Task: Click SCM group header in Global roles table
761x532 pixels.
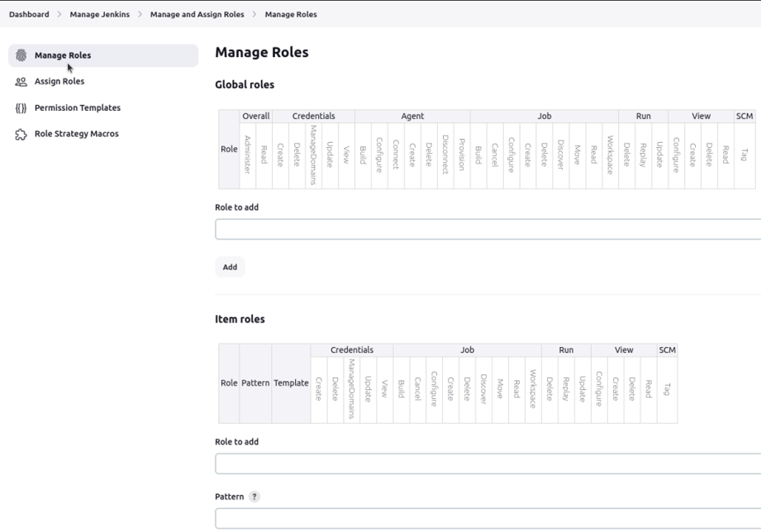Action: click(x=744, y=116)
